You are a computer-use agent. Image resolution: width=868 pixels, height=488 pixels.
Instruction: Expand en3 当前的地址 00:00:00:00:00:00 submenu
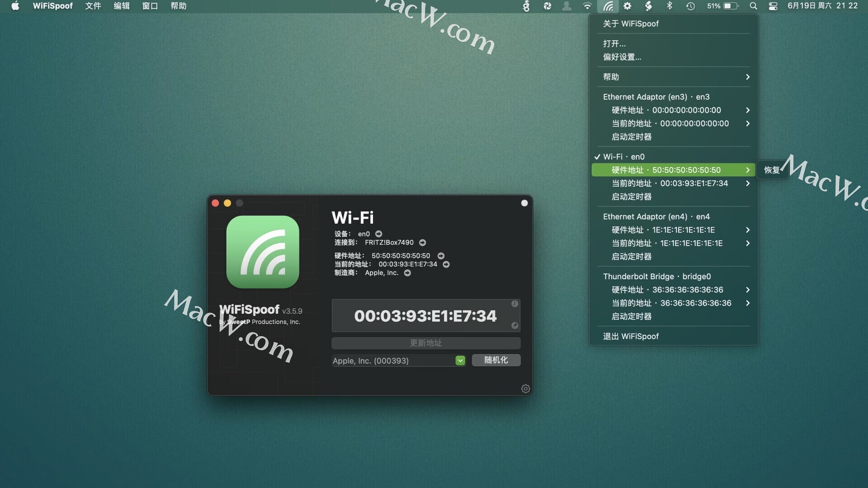[673, 123]
